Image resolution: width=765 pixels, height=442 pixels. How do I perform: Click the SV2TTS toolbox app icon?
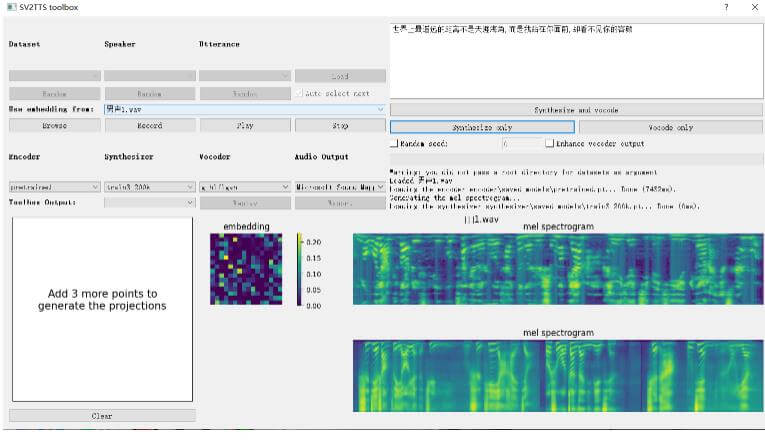pos(9,7)
